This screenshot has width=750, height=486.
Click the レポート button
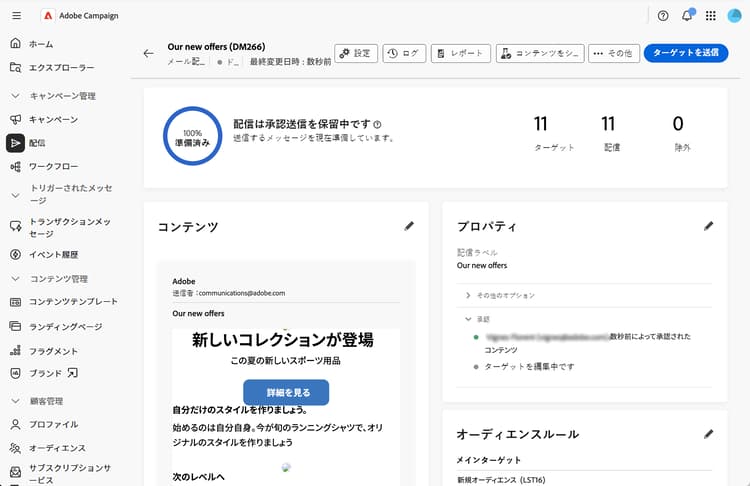tap(461, 53)
